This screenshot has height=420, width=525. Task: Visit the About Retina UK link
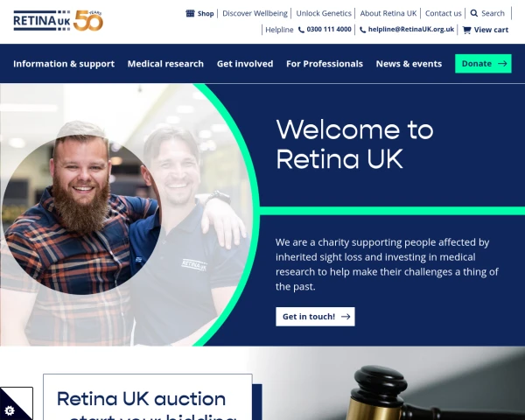[388, 13]
